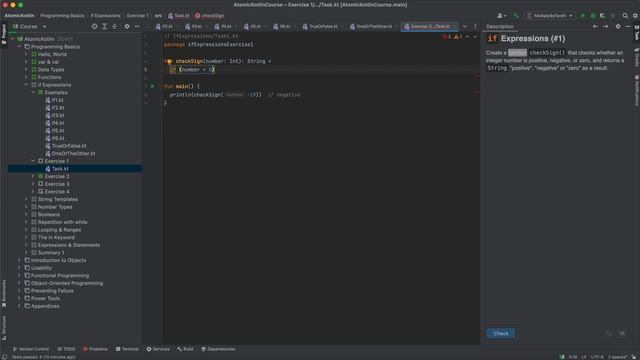The image size is (640, 360).
Task: Expand Introduction to Objects section
Action: pos(19,260)
